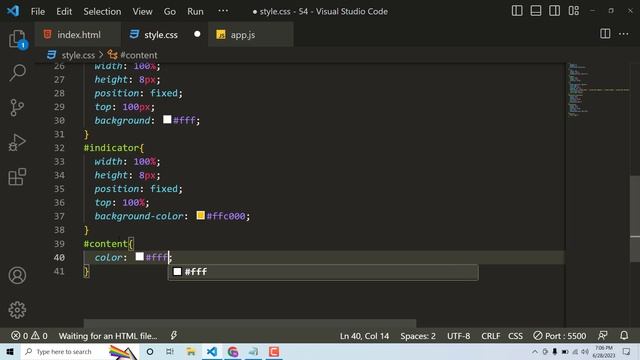Open notifications bell
640x360 pixels.
(624, 336)
